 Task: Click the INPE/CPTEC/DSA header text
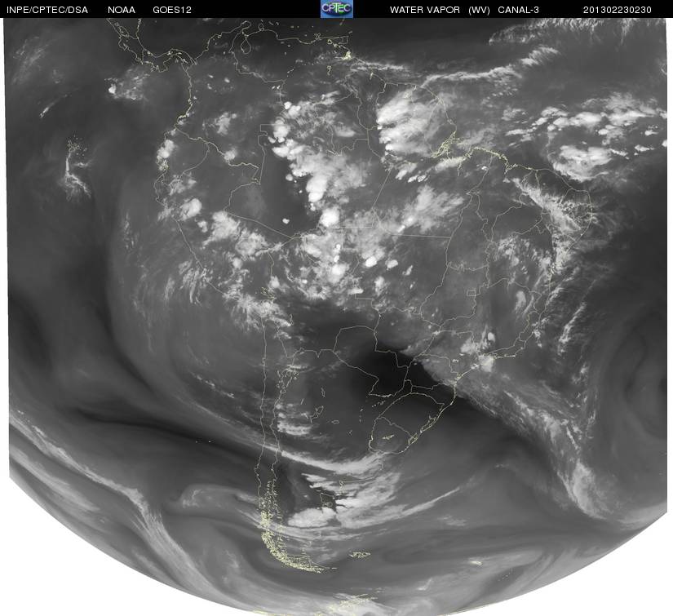pyautogui.click(x=47, y=10)
